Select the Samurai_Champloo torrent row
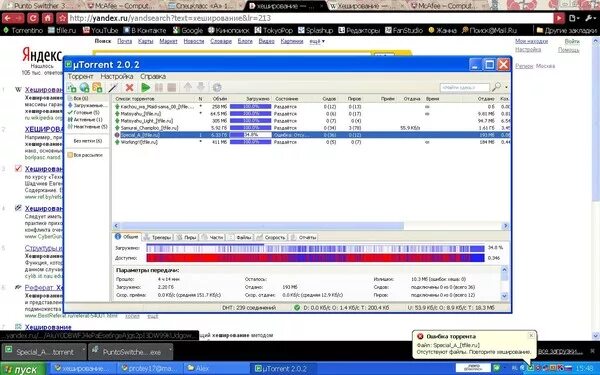Screen dimensions: 600x375 click(x=311, y=128)
